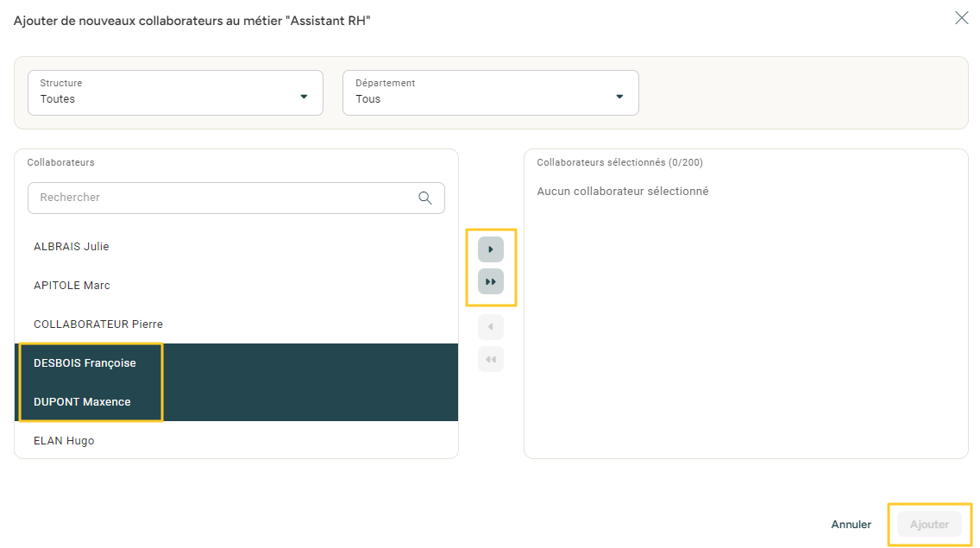Pick COLLABORATEUR Pierre in the list
The image size is (980, 548).
98,324
